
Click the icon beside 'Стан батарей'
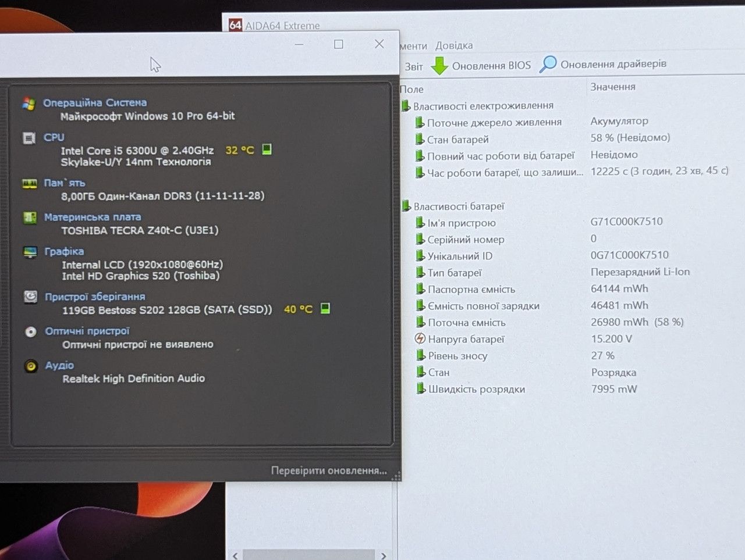(419, 139)
